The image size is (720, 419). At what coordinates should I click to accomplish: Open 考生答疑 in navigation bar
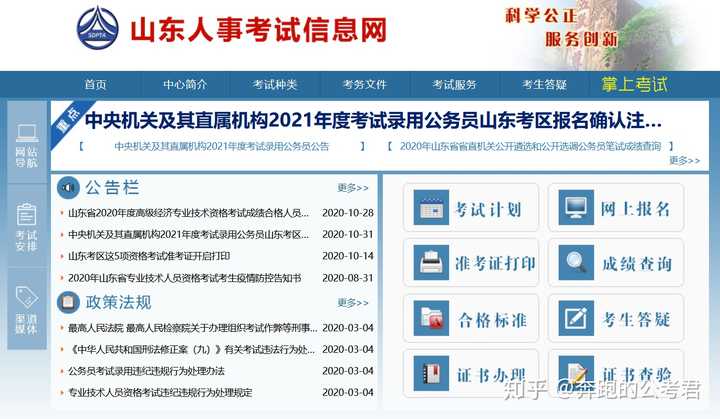[544, 85]
